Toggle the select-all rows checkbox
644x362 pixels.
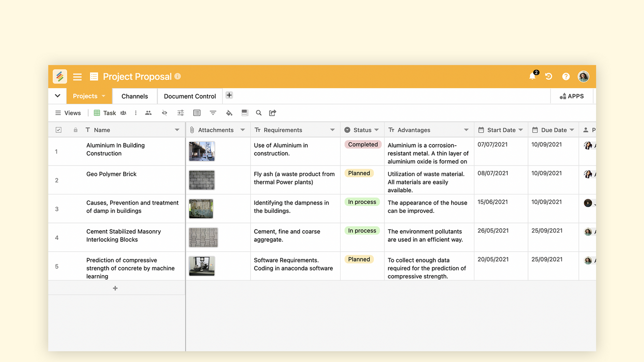click(58, 130)
